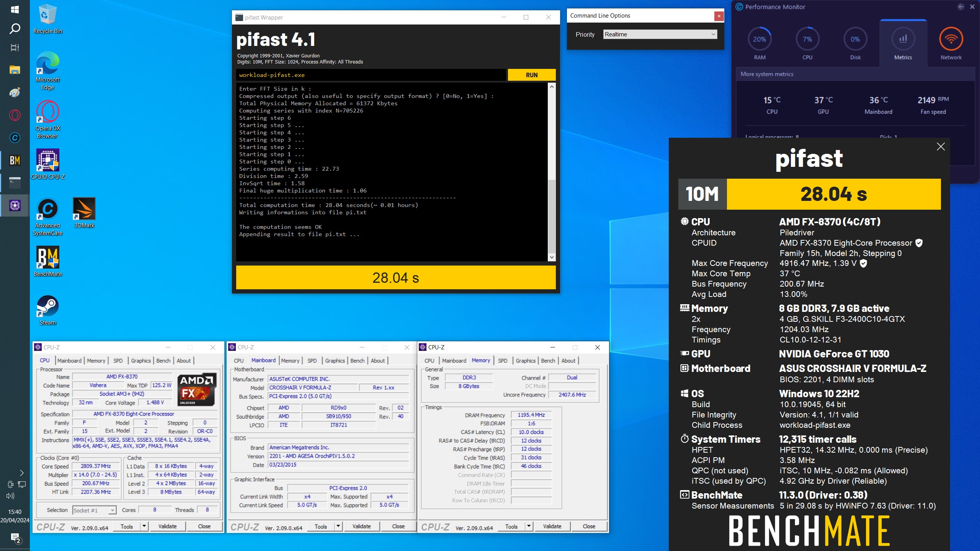Click BIOS Version 2201 field
The width and height of the screenshot is (980, 551).
point(338,456)
